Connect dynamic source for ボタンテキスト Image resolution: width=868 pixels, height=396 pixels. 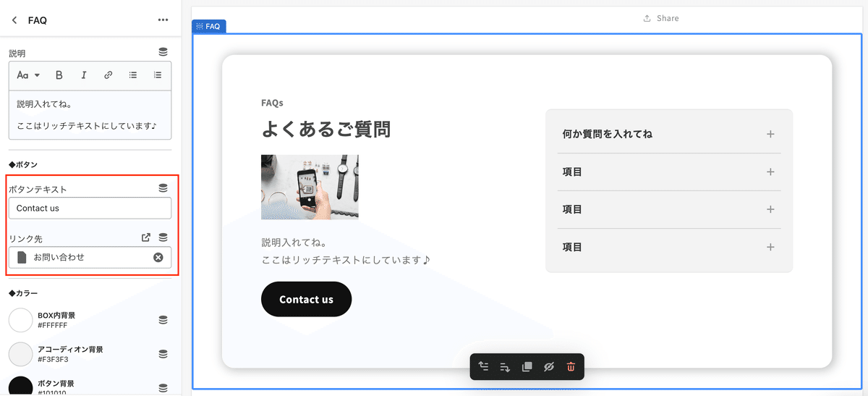point(163,188)
